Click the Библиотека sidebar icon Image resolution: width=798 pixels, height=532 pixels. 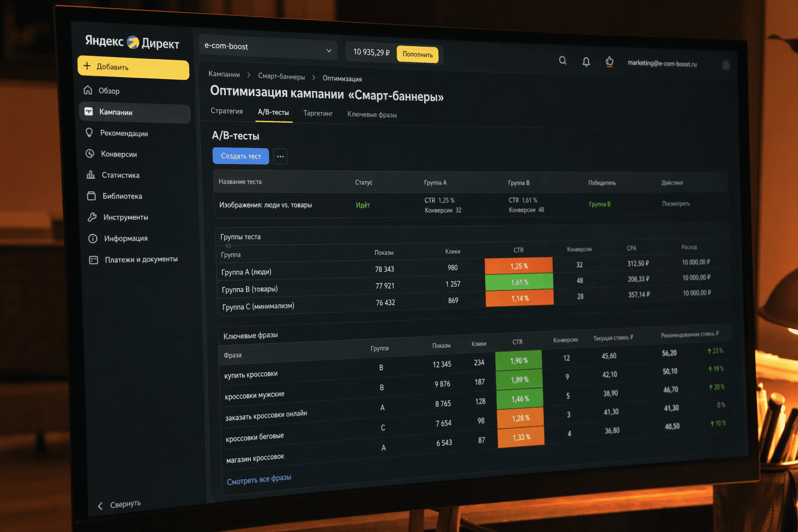click(x=91, y=196)
